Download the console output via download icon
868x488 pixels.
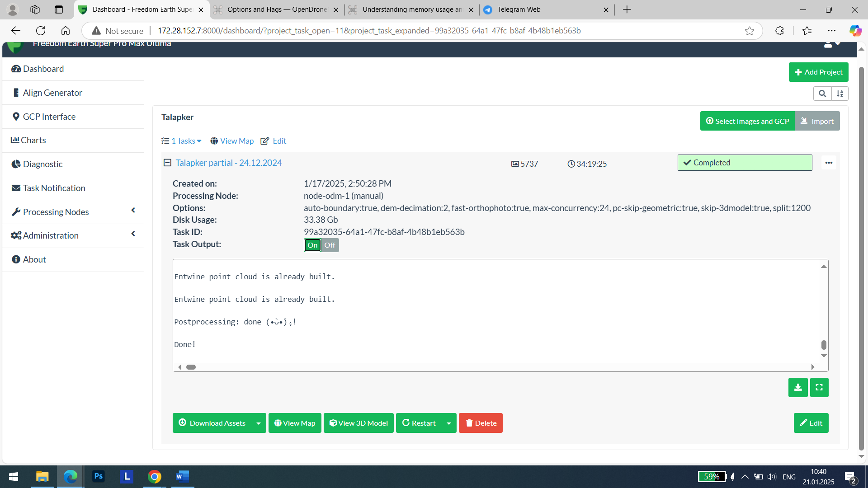[x=797, y=387]
